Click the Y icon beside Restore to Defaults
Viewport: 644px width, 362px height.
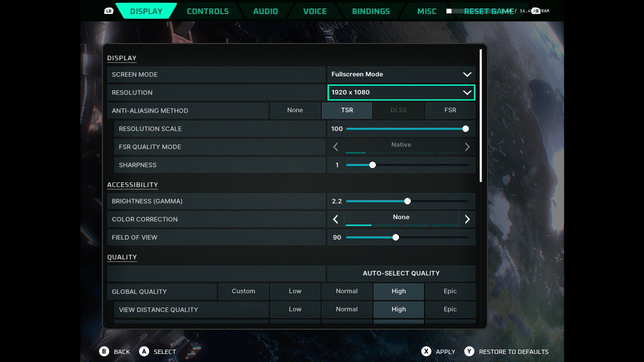tap(469, 352)
